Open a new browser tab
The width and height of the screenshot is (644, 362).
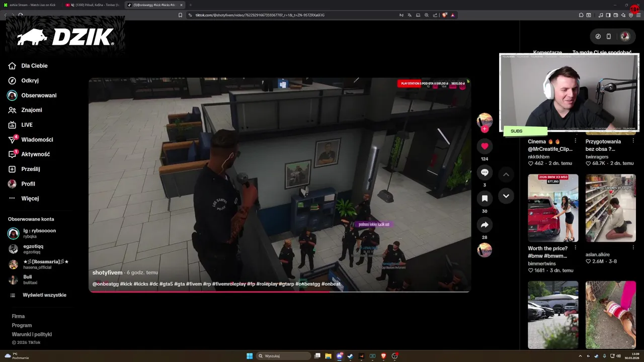pos(191,5)
